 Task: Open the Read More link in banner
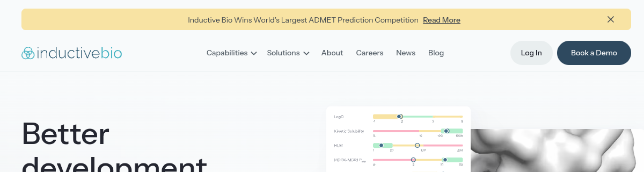(441, 20)
